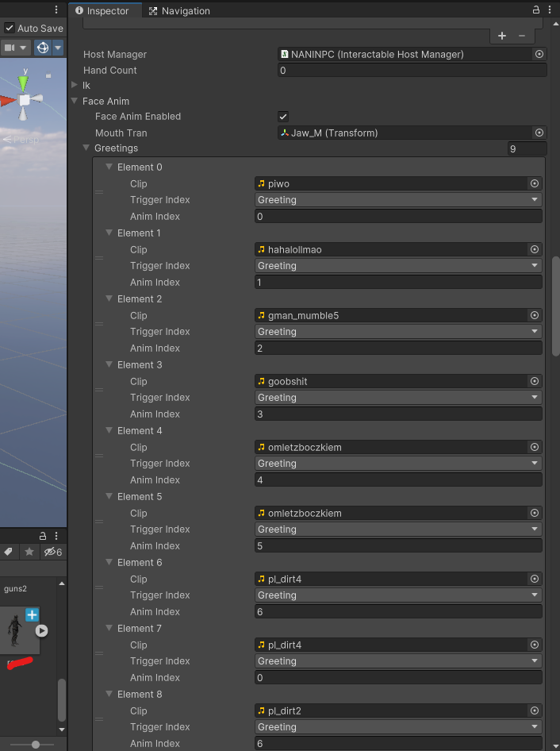560x751 pixels.
Task: Open project panel kebab menu
Action: [56, 536]
